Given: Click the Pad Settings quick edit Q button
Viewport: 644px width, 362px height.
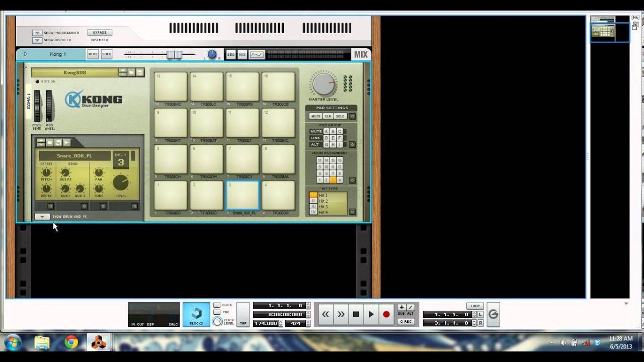Looking at the screenshot, I should pyautogui.click(x=352, y=116).
